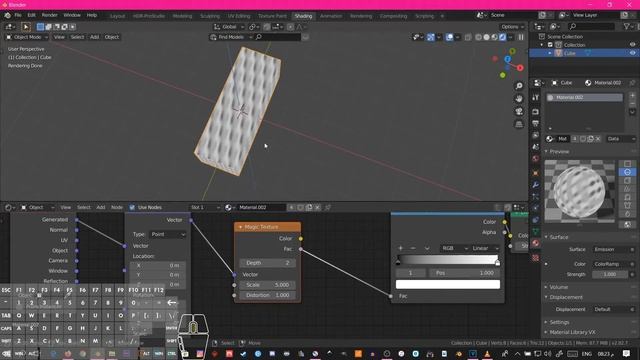Image resolution: width=640 pixels, height=360 pixels.
Task: Click the Magic Texture Scale field
Action: pos(268,285)
